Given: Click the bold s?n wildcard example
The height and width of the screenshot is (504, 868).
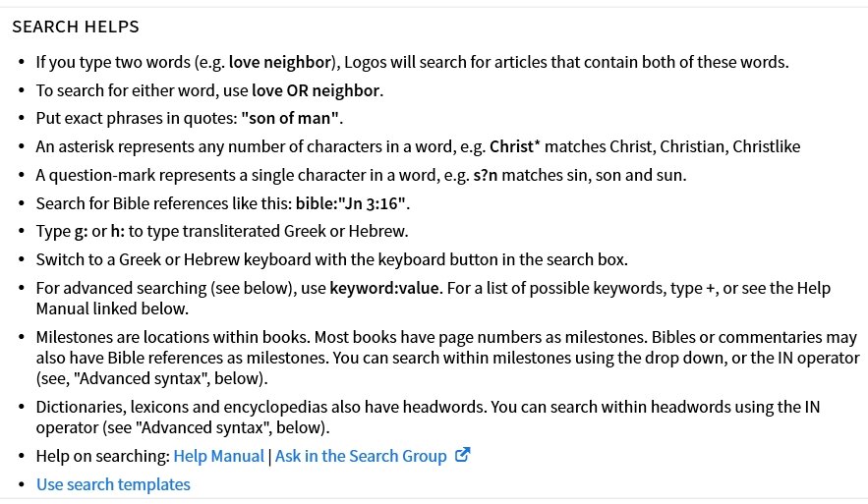Looking at the screenshot, I should point(486,175).
